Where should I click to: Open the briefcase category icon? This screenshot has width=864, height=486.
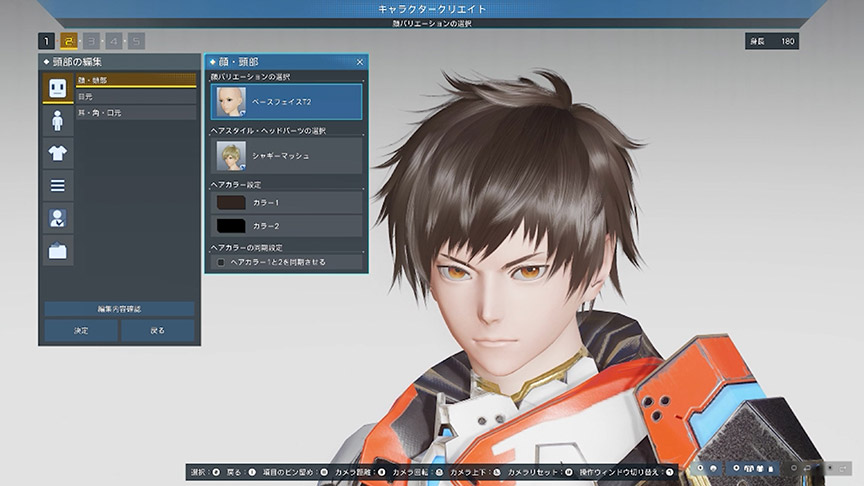(x=57, y=251)
